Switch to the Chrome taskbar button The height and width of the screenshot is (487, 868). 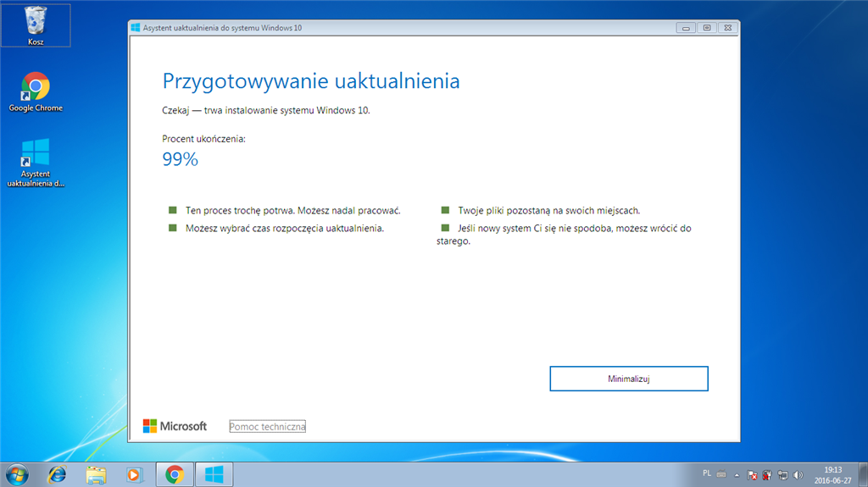[x=175, y=475]
